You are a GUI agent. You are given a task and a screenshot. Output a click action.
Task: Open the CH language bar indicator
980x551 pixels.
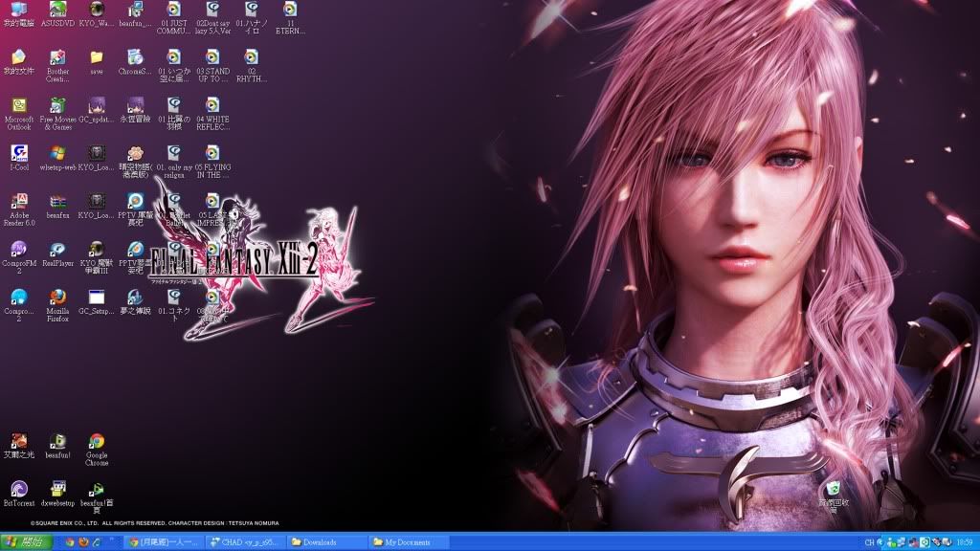[870, 542]
